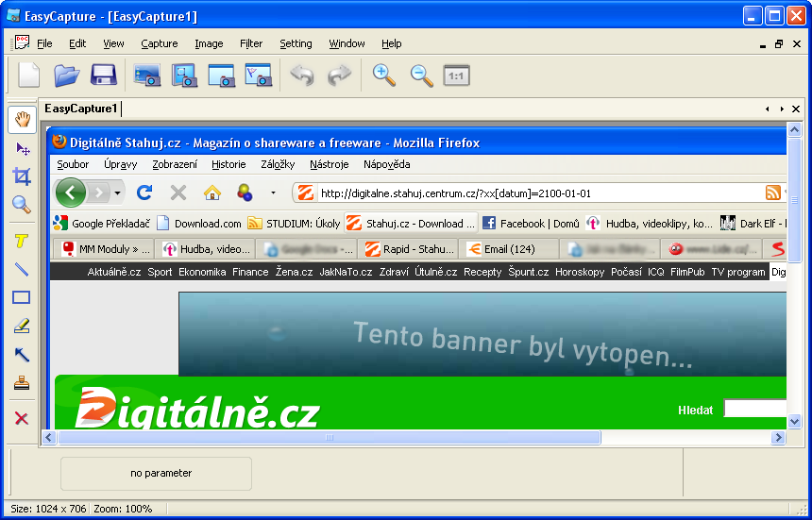Click 'Size: 1024 x 706' in status bar

pyautogui.click(x=48, y=509)
